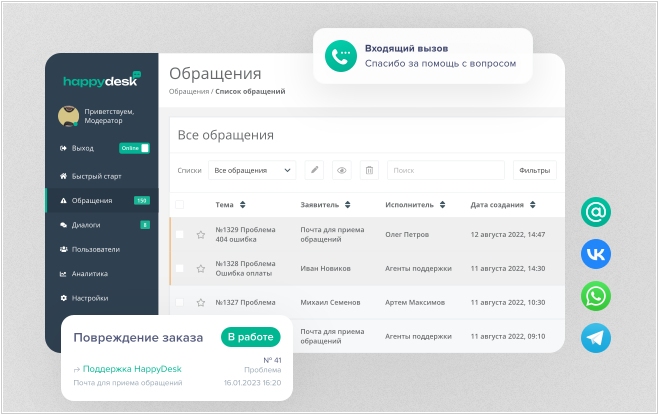Open the WhatsApp channel icon
Viewport: 658px width, 414px height.
[595, 296]
